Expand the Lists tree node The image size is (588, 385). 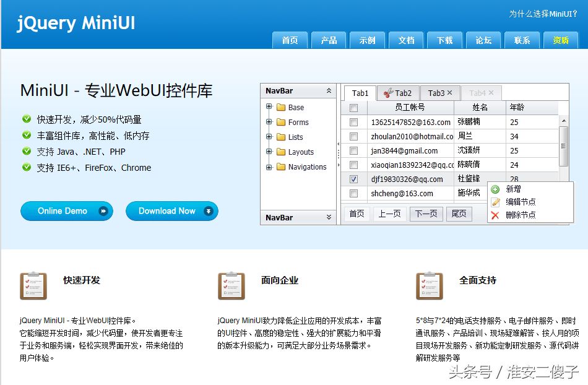pyautogui.click(x=269, y=136)
